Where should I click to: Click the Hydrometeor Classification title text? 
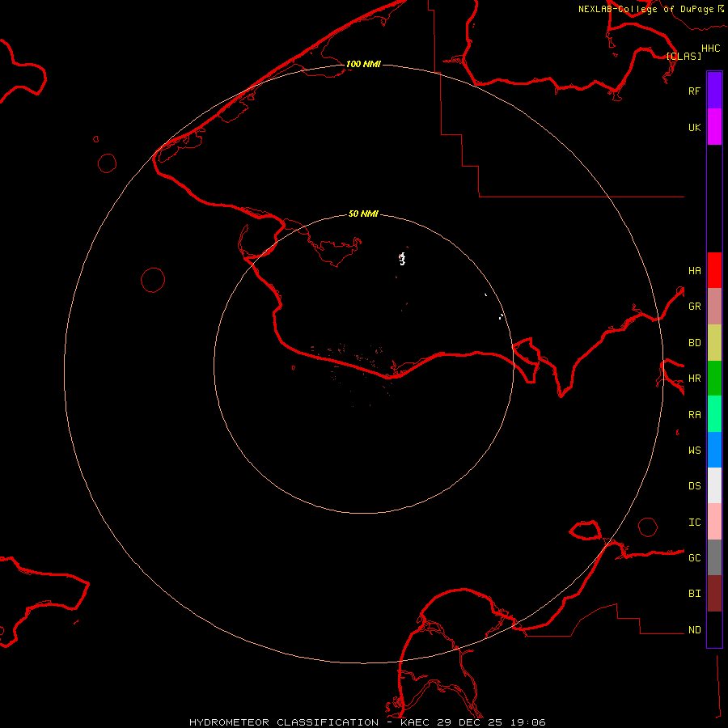[284, 722]
